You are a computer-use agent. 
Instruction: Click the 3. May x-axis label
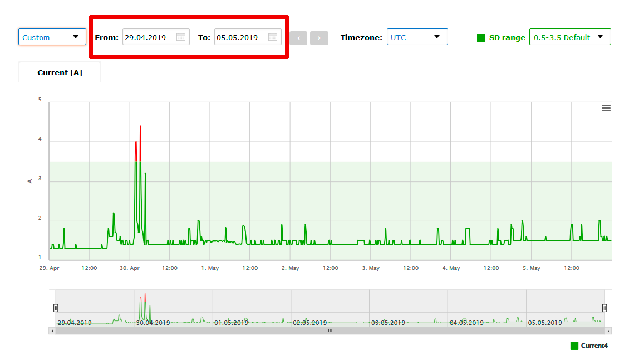(371, 268)
